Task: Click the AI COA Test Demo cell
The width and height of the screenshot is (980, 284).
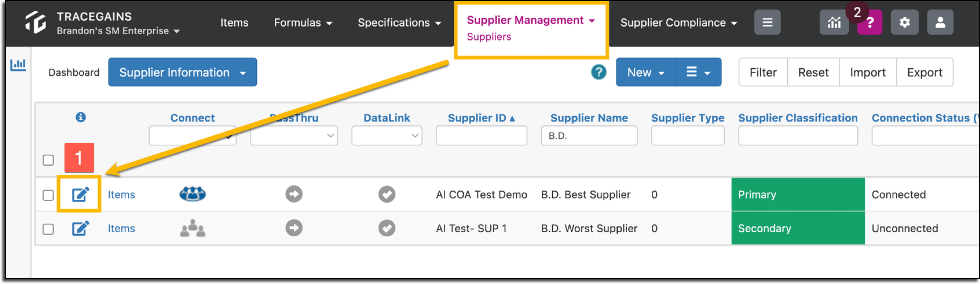Action: (481, 194)
